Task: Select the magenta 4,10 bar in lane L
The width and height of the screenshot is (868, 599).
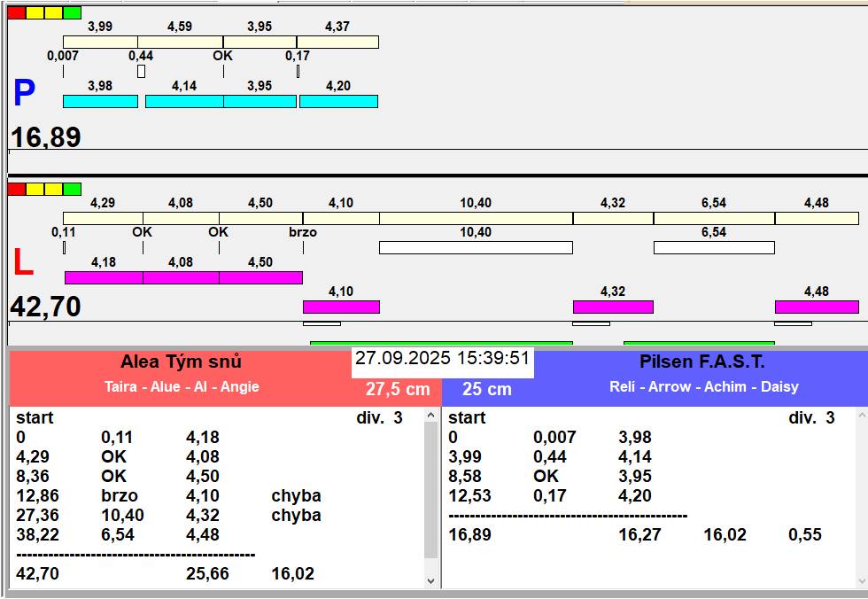Action: pyautogui.click(x=341, y=307)
